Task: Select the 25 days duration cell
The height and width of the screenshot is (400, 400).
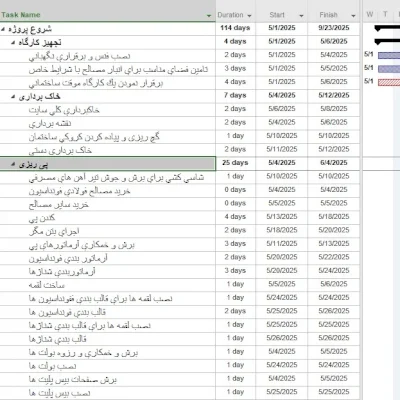Action: point(235,163)
